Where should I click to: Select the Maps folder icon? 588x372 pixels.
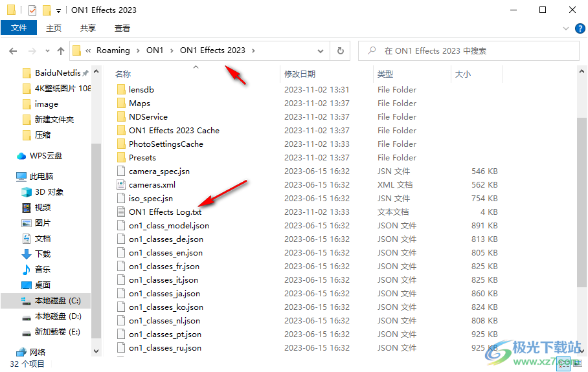121,103
